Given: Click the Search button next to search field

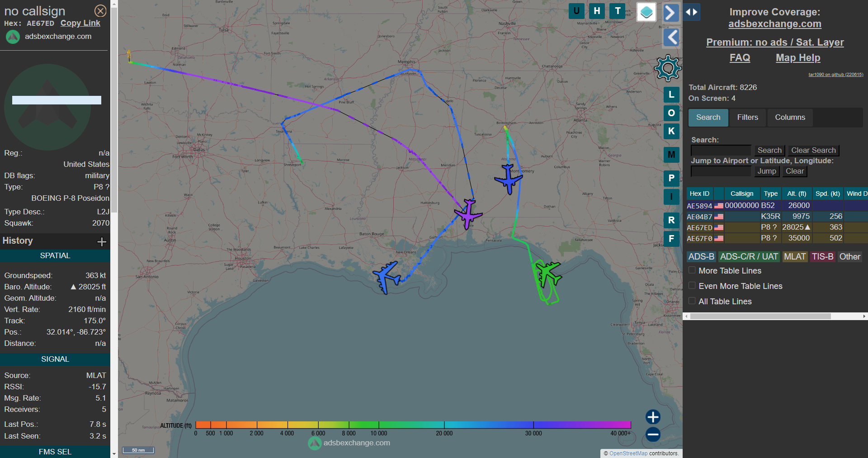Looking at the screenshot, I should coord(769,151).
